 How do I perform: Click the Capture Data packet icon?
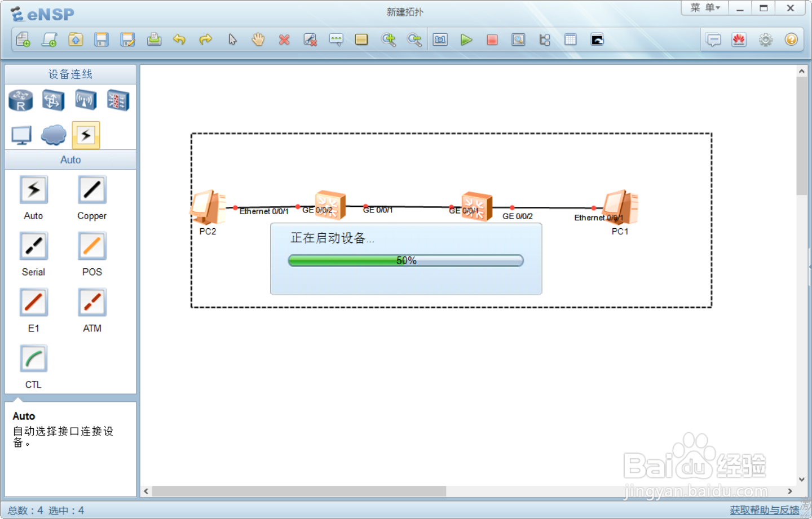click(x=518, y=39)
